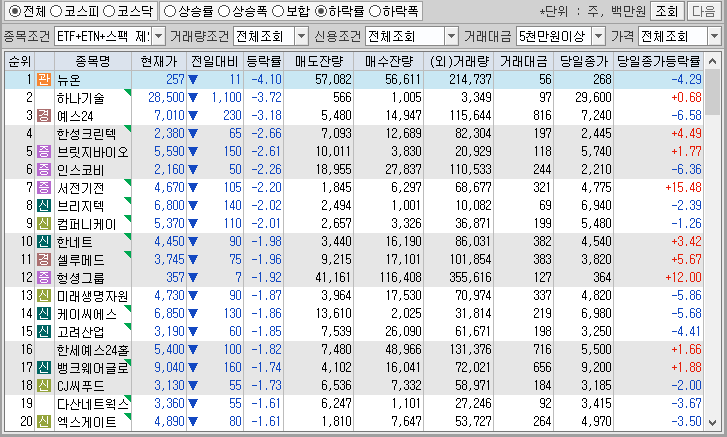The image size is (727, 437).
Task: Click the 신 badge next to 엑스게이트
Action: tap(44, 422)
